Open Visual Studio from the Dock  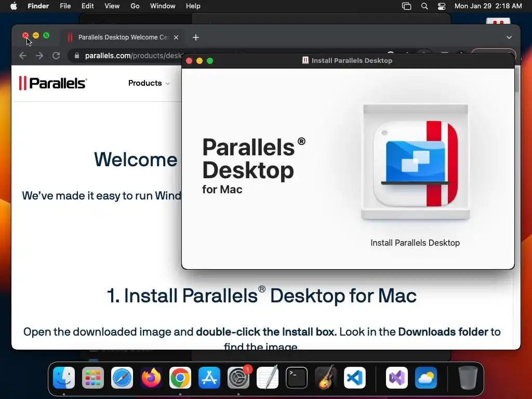397,378
